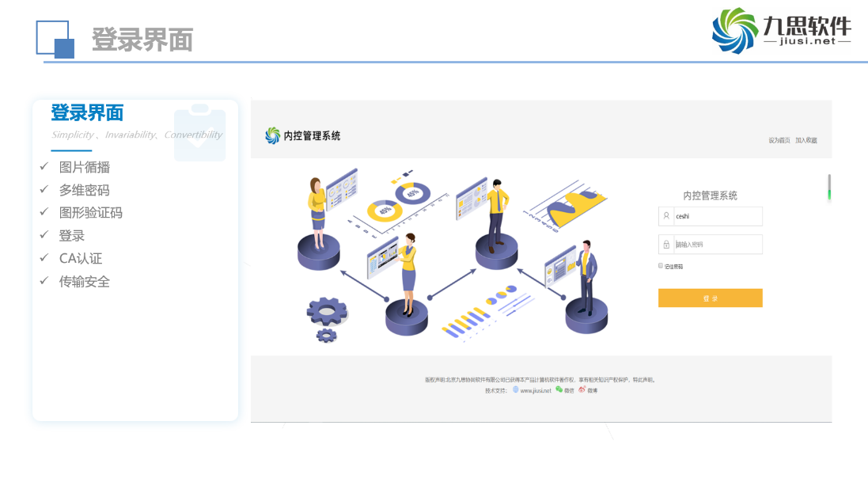This screenshot has width=868, height=486.
Task: Click the 加入收藏 link
Action: tap(806, 140)
